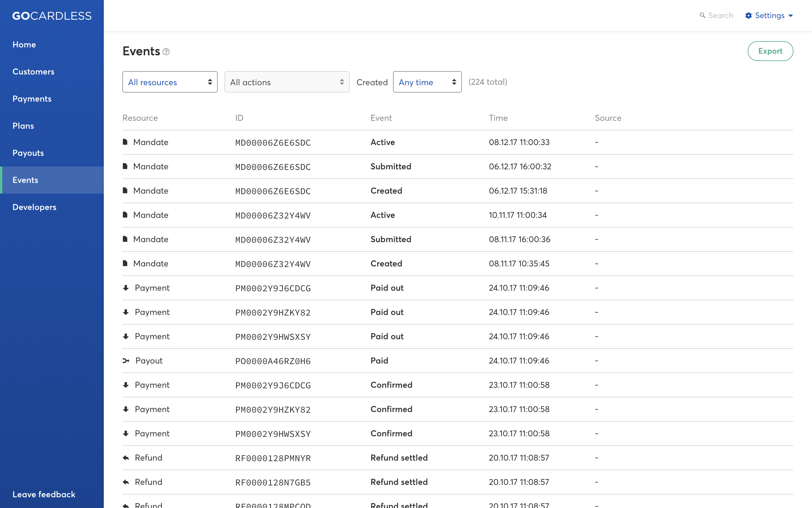Click Source column header
Image resolution: width=812 pixels, height=508 pixels.
pos(608,118)
